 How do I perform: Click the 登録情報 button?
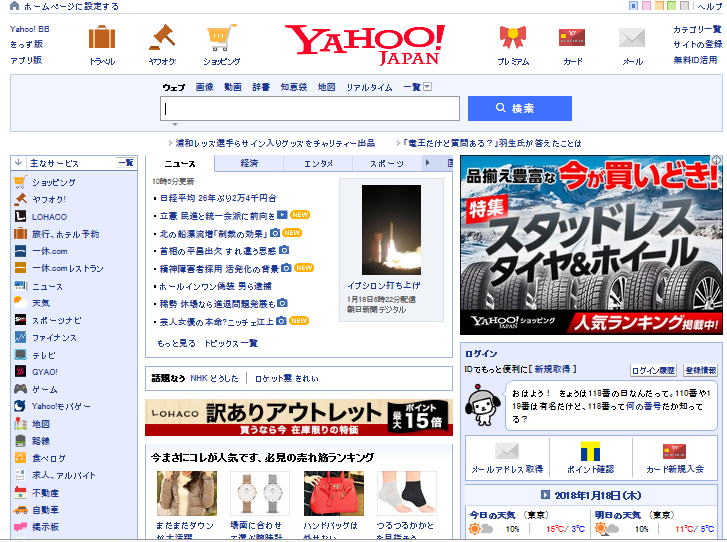point(701,370)
